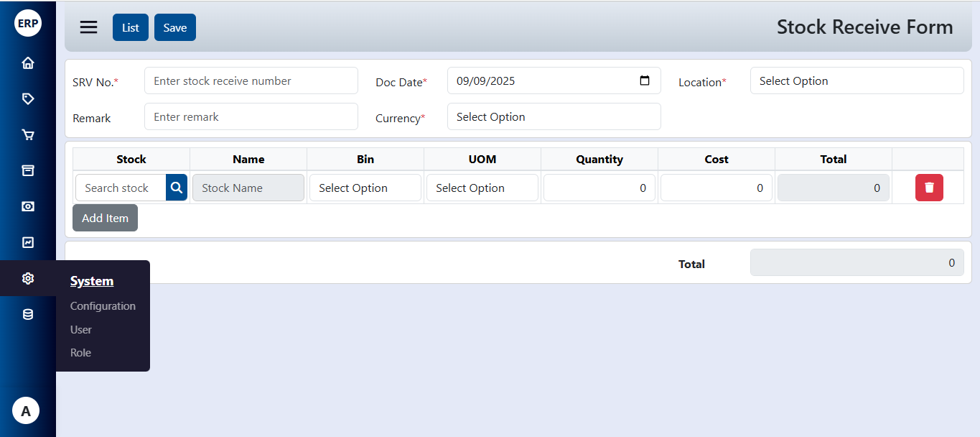Open the price tag sidebar icon
The image size is (980, 437).
28,99
